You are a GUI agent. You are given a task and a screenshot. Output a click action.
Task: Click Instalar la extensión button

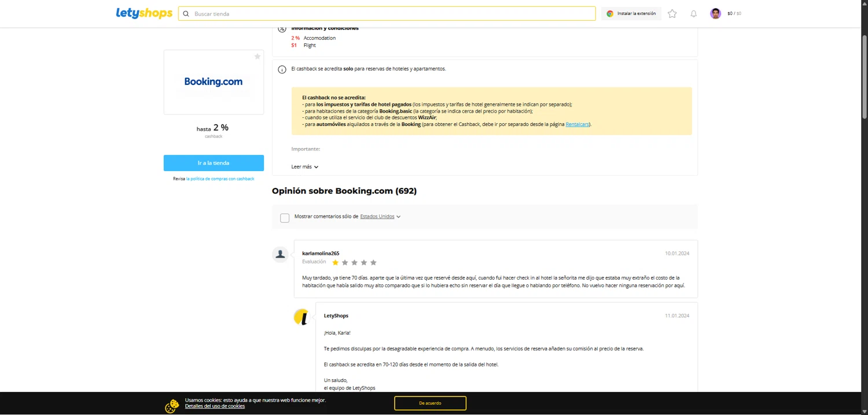[x=631, y=14]
